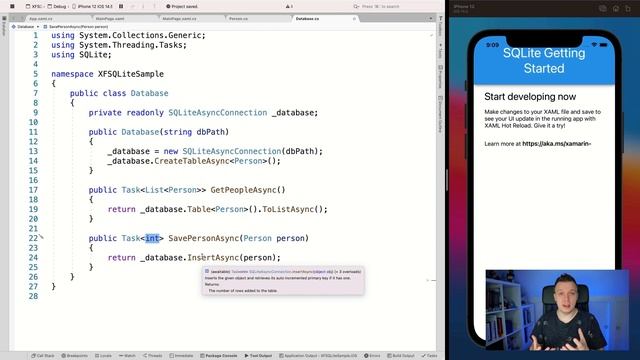Viewport: 640px width, 360px height.
Task: Open the Application Output pad
Action: click(x=318, y=356)
